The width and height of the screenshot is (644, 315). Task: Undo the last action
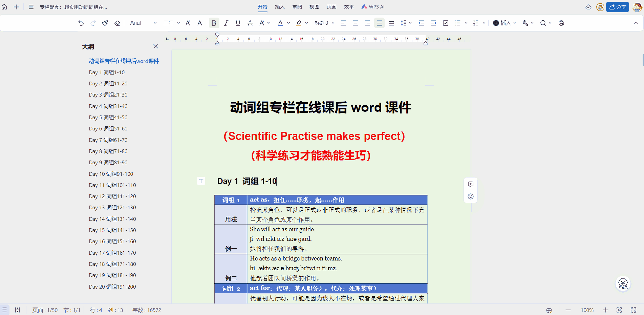[81, 23]
